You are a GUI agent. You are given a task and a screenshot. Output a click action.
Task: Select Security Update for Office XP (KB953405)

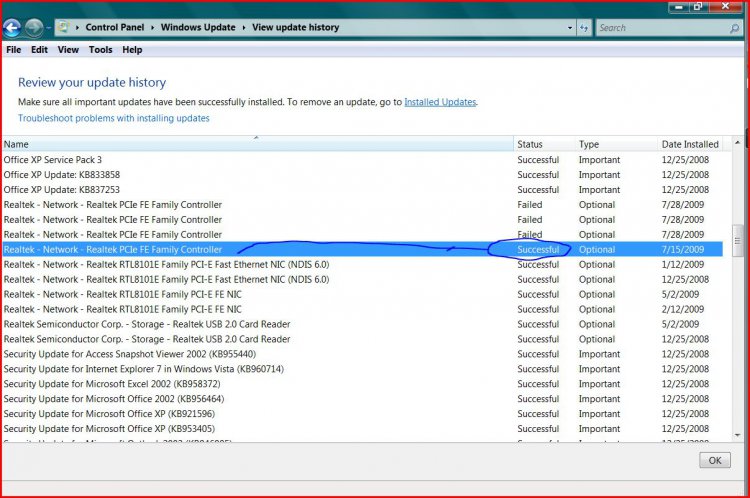[x=362, y=429]
